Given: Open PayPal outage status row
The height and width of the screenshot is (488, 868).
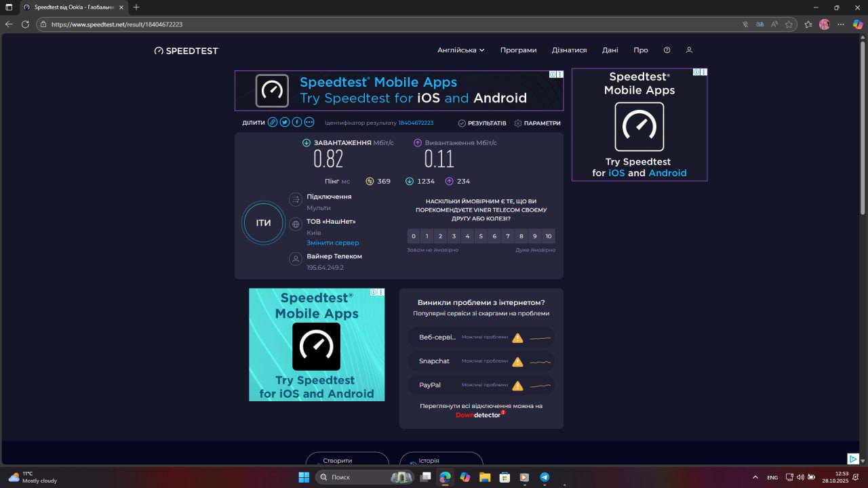Looking at the screenshot, I should pyautogui.click(x=481, y=385).
